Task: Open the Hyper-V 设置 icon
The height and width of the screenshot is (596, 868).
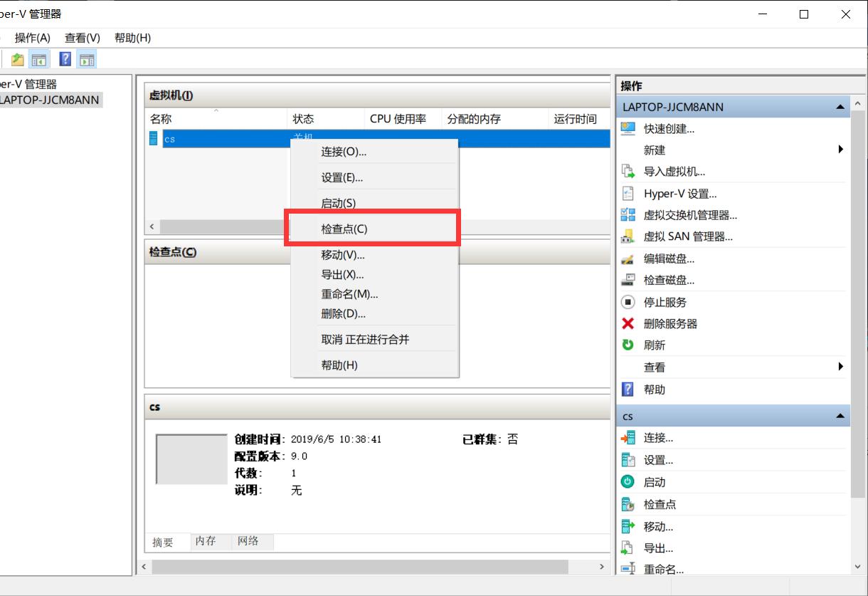Action: click(x=628, y=193)
